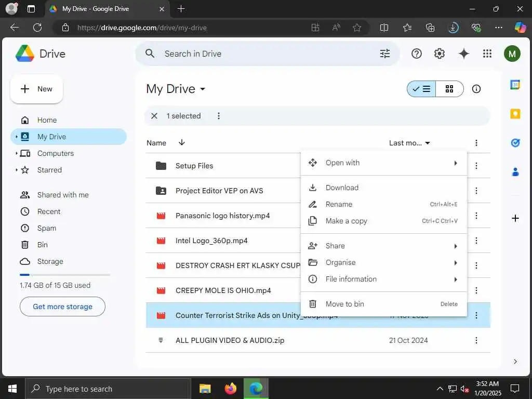Open Firefox from the taskbar
532x399 pixels.
pyautogui.click(x=231, y=389)
